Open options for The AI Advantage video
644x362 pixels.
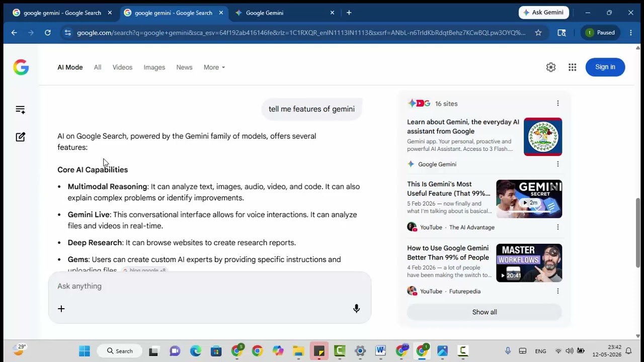tap(557, 227)
